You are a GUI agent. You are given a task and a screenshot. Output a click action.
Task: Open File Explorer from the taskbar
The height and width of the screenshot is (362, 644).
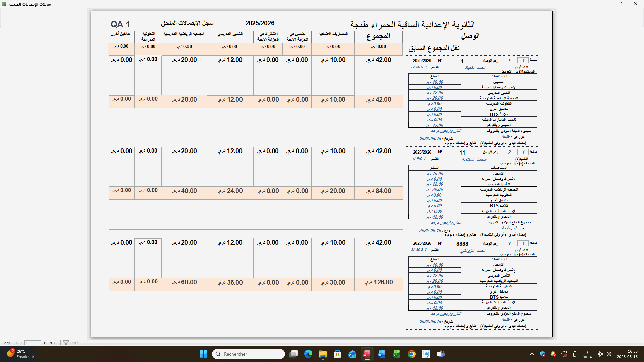point(323,354)
